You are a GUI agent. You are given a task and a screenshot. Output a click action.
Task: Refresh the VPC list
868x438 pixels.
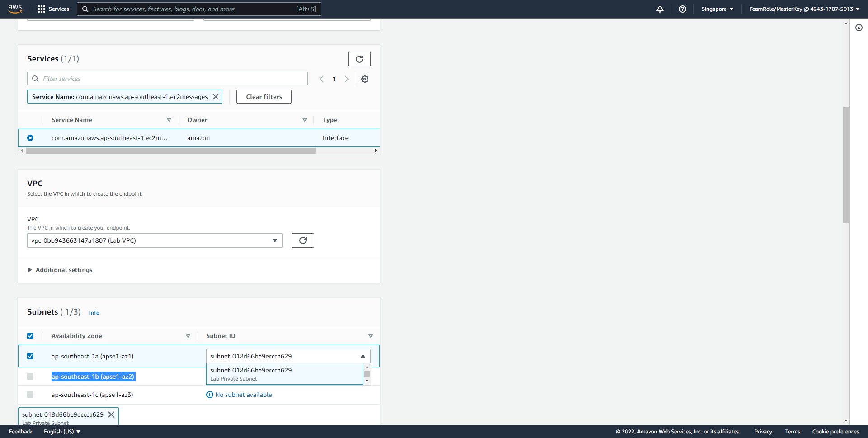302,240
